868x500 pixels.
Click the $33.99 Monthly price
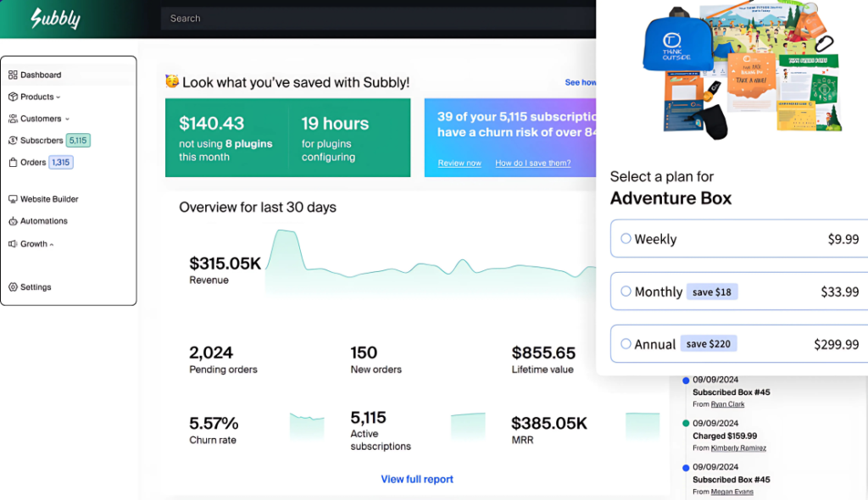coord(840,292)
